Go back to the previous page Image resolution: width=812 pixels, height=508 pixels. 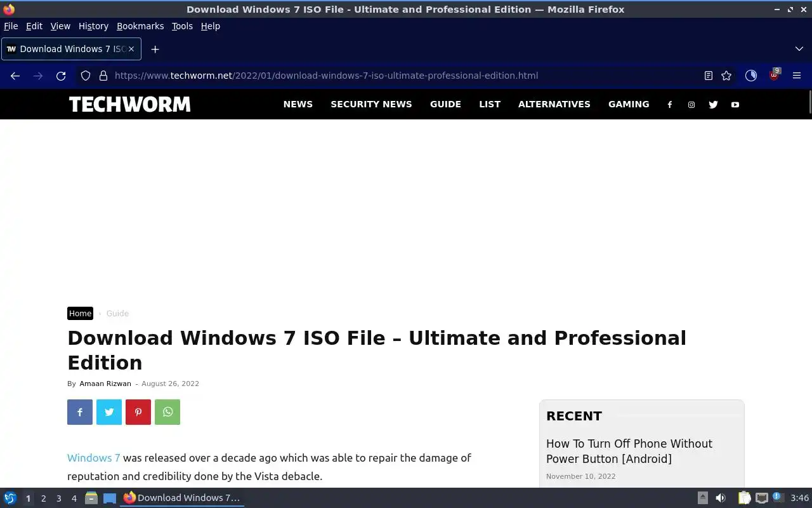(x=15, y=76)
